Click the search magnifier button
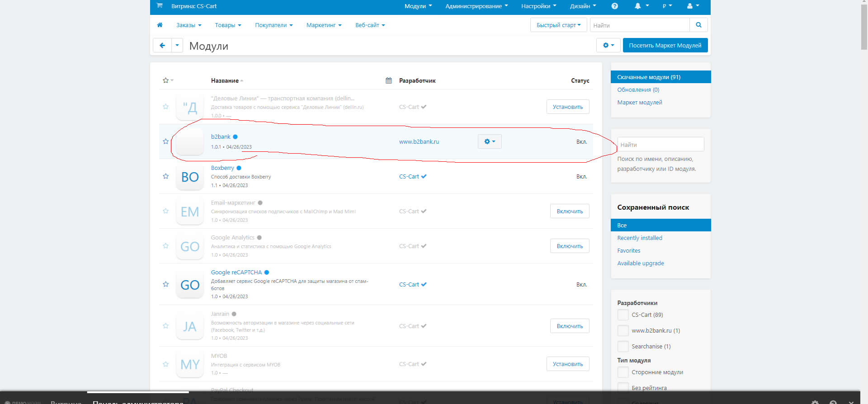This screenshot has height=404, width=868. [698, 25]
